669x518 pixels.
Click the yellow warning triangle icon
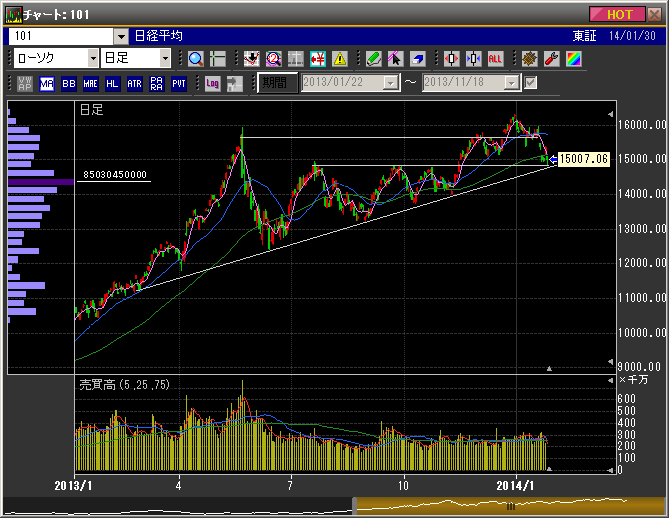(x=340, y=58)
